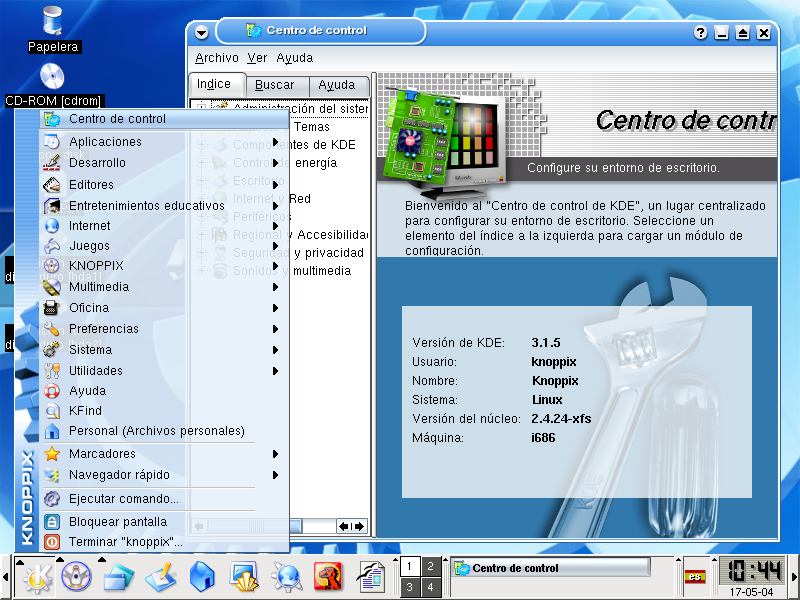
Task: Click the Utilidades tools icon
Action: [x=52, y=370]
